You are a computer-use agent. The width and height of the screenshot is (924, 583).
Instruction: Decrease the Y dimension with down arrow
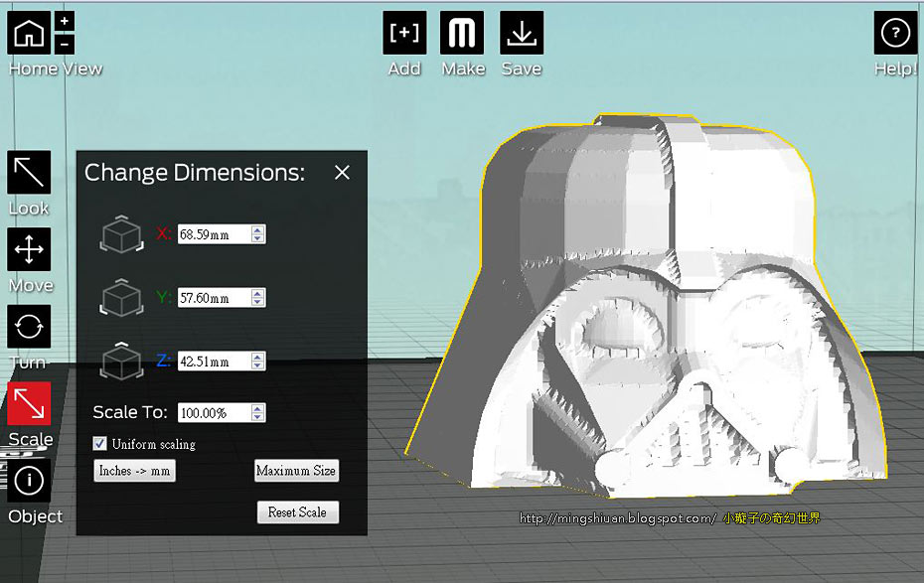pos(257,302)
